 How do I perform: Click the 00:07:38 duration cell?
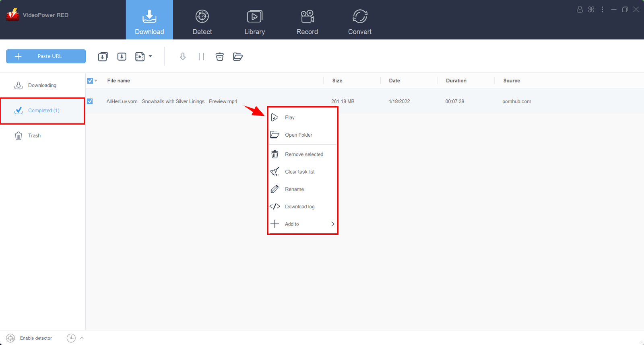pyautogui.click(x=455, y=101)
